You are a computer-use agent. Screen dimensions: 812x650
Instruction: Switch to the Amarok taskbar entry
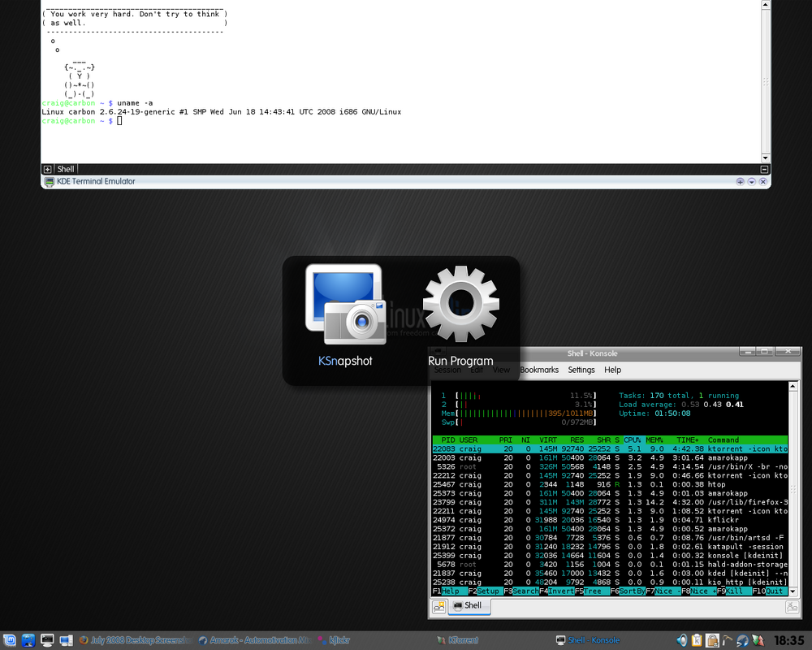[255, 640]
